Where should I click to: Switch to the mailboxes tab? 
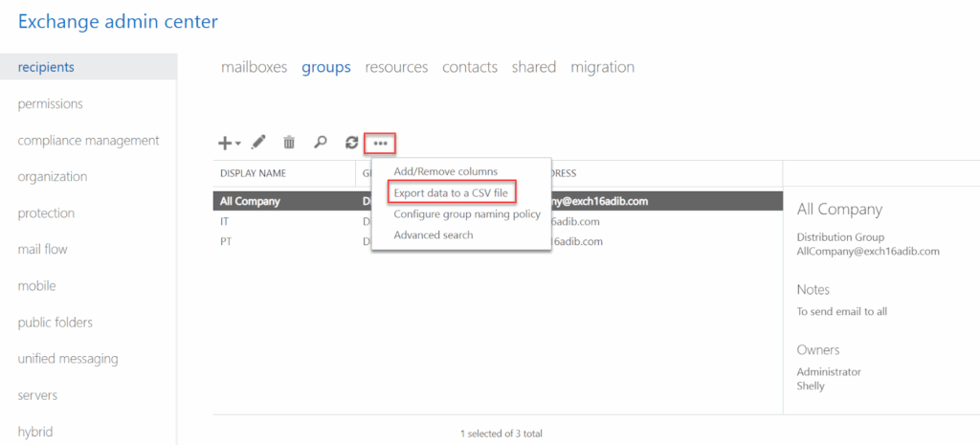coord(254,67)
